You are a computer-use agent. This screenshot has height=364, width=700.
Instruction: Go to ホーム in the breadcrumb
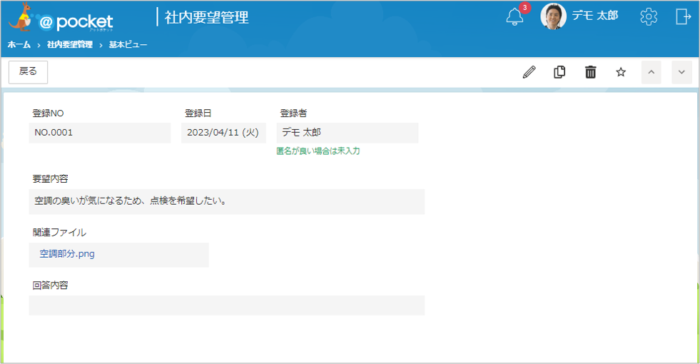pyautogui.click(x=19, y=45)
